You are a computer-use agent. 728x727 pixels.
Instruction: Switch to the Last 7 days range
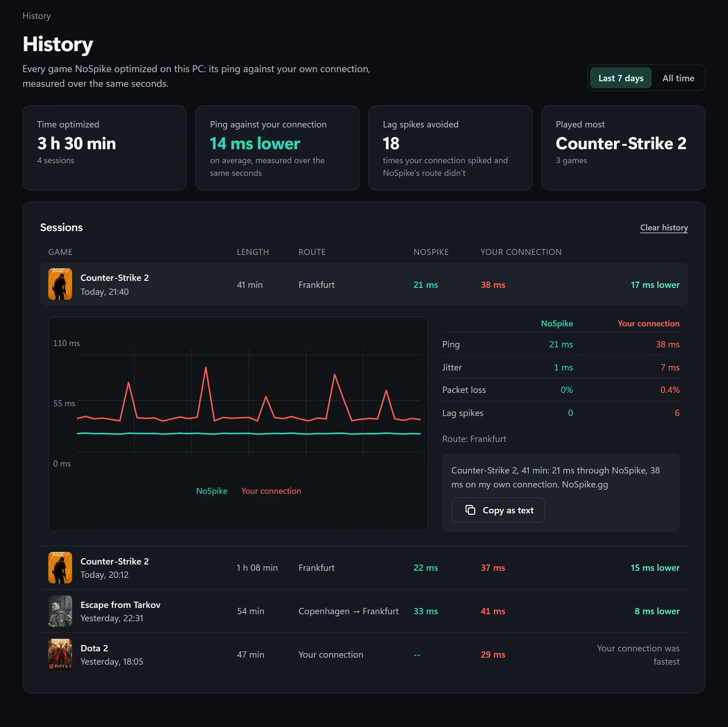(621, 78)
